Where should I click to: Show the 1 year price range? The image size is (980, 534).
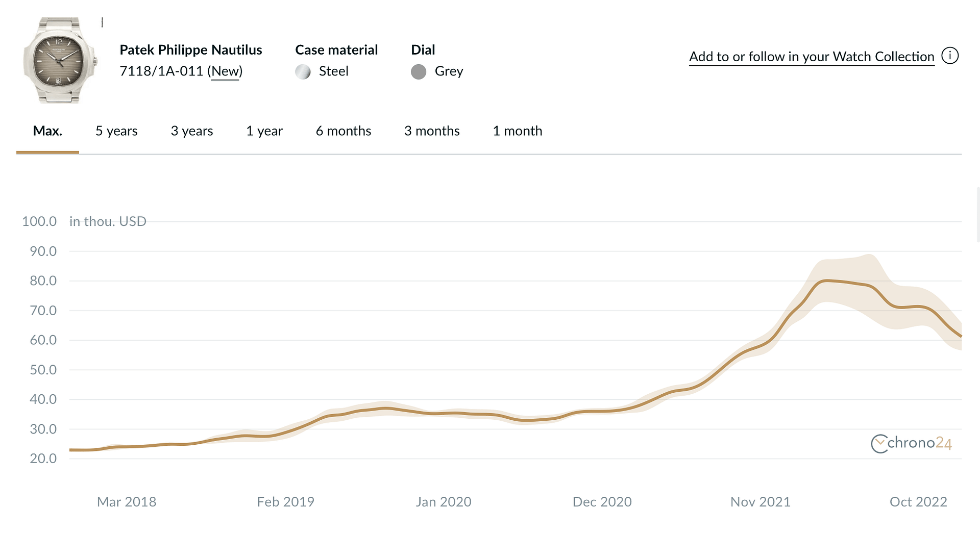pos(264,131)
